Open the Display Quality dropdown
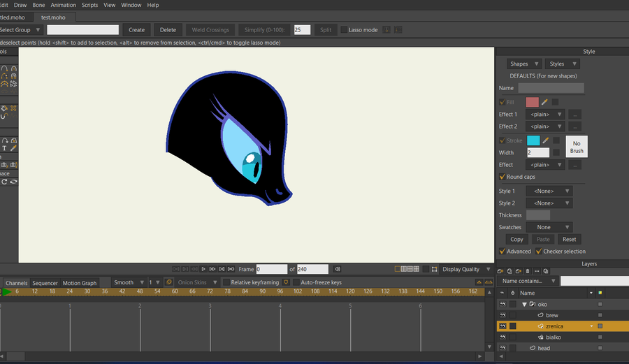The width and height of the screenshot is (629, 364). click(465, 269)
